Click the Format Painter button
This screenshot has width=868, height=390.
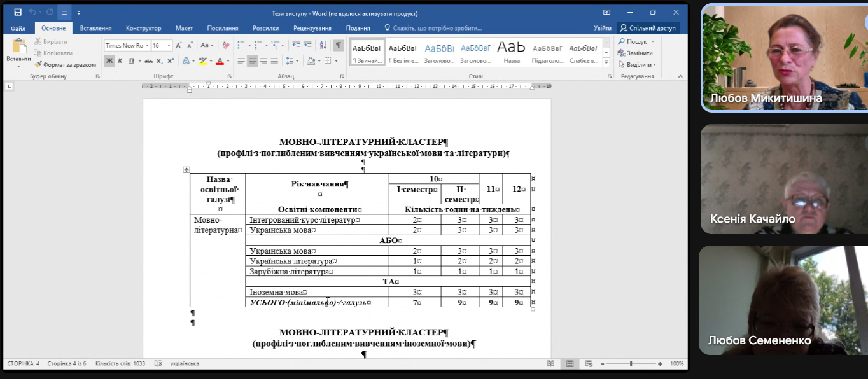tap(66, 64)
